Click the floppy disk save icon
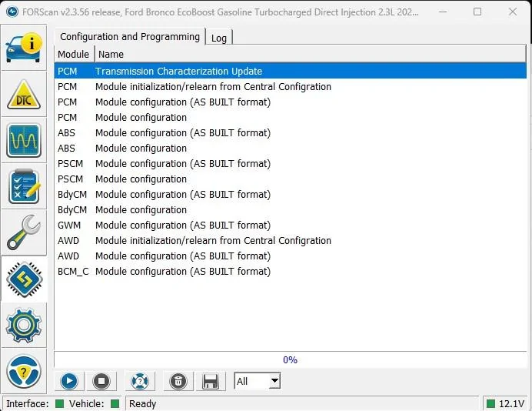532x411 pixels. point(211,381)
